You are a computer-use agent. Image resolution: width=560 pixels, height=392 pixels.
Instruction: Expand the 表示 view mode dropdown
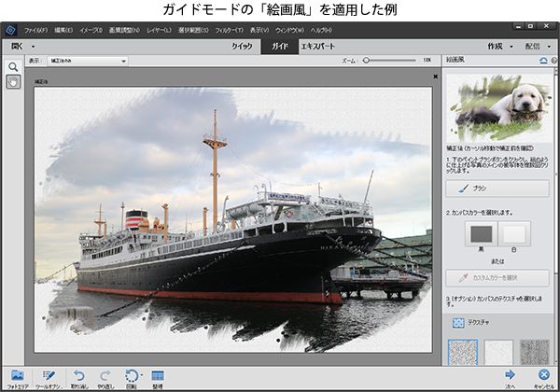pyautogui.click(x=88, y=61)
